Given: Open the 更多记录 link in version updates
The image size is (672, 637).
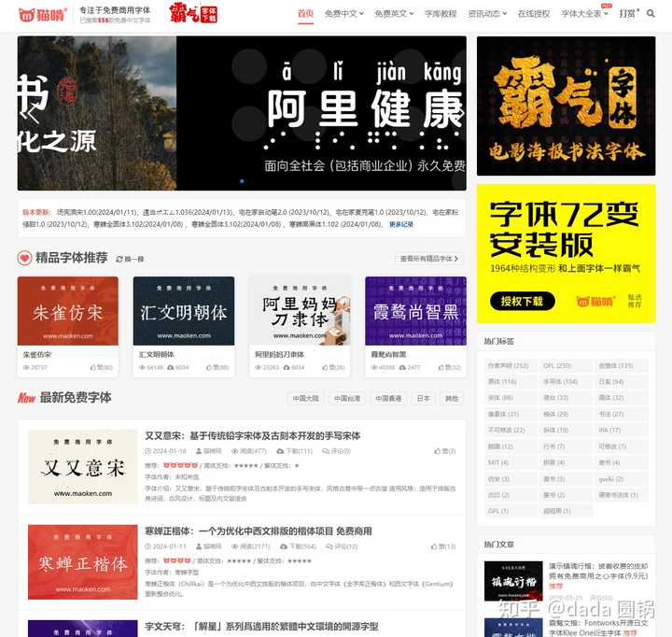Looking at the screenshot, I should coord(401,224).
